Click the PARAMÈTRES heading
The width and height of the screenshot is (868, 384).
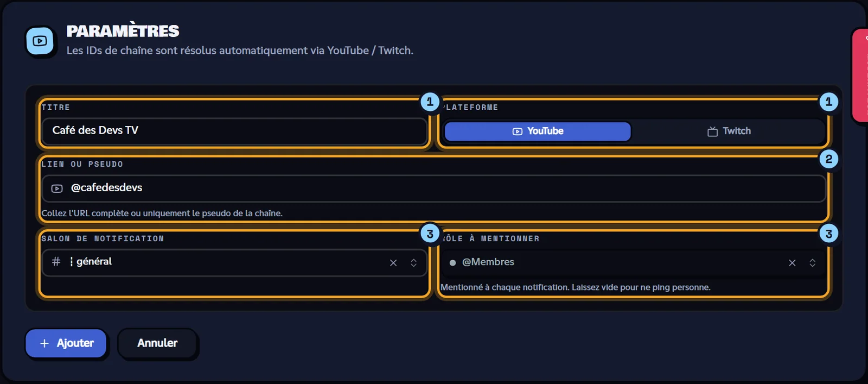[x=123, y=31]
